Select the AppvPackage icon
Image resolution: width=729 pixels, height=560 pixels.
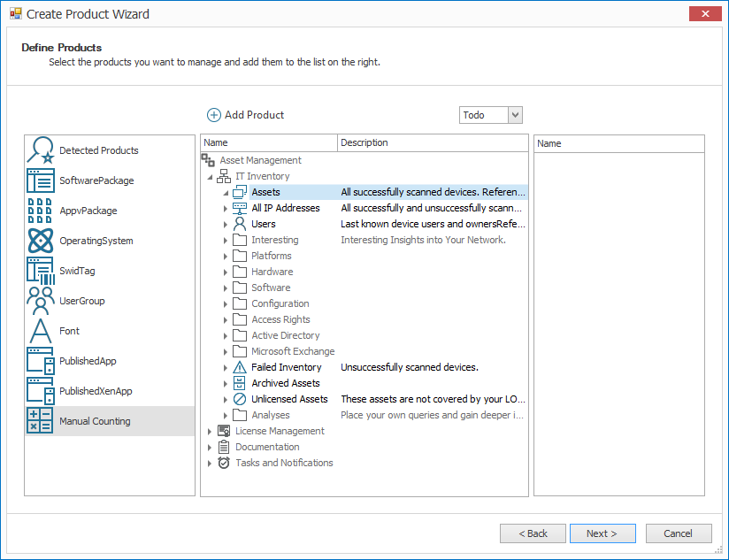tap(41, 211)
